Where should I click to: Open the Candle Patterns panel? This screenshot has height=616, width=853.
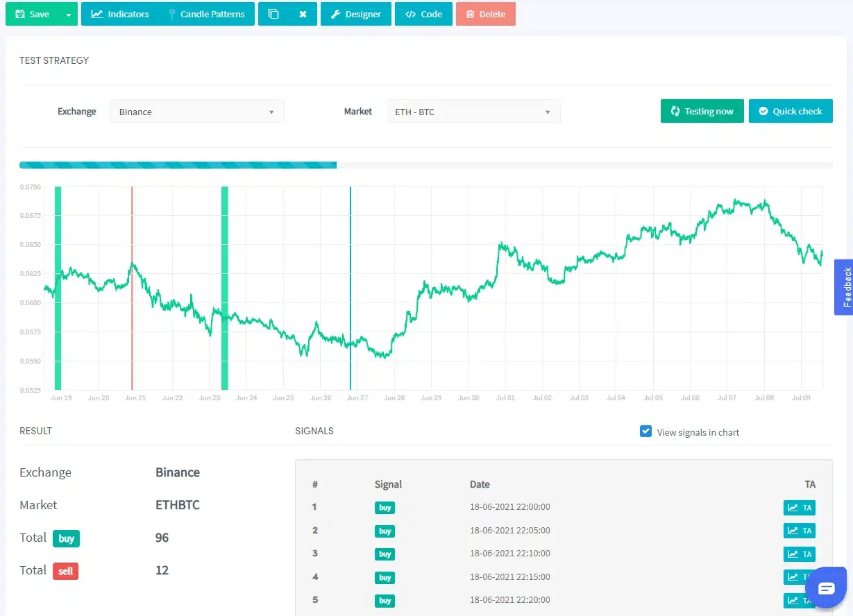click(x=206, y=14)
